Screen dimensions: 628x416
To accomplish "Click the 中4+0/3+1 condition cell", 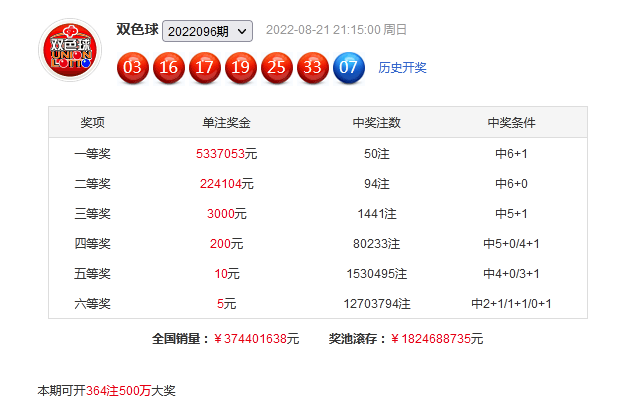I will click(x=511, y=274).
